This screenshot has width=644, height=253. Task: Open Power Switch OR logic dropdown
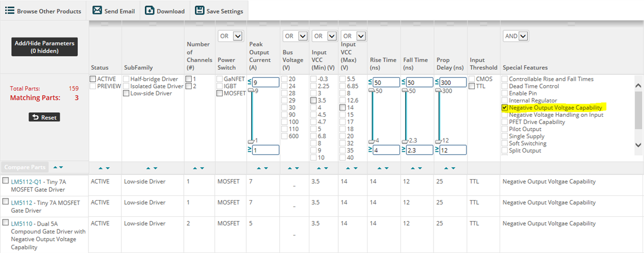point(231,36)
